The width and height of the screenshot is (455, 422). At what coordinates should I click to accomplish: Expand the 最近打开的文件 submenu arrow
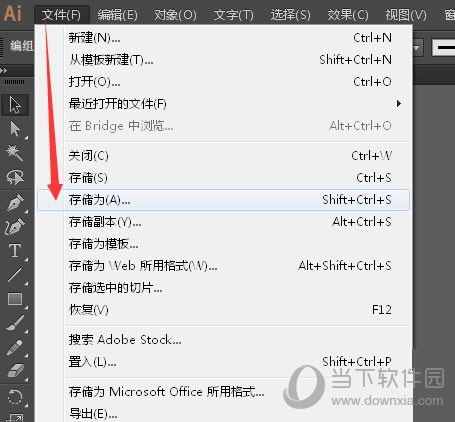point(399,104)
